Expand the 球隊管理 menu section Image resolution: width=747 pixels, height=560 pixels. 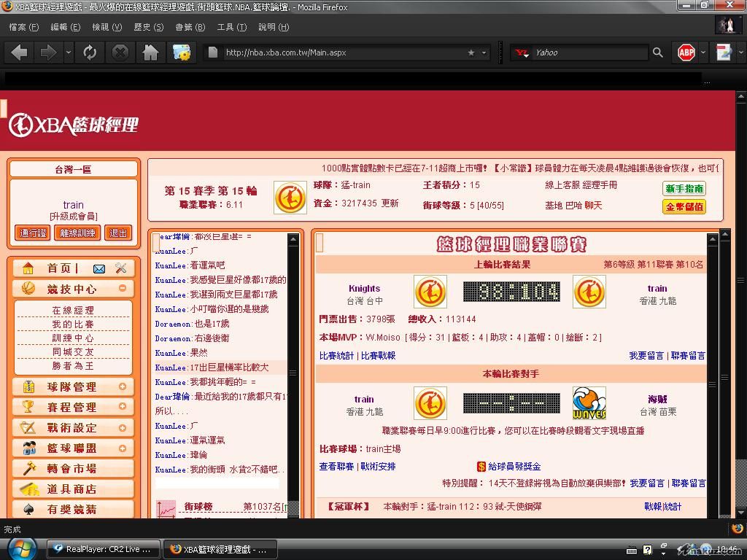pyautogui.click(x=122, y=387)
